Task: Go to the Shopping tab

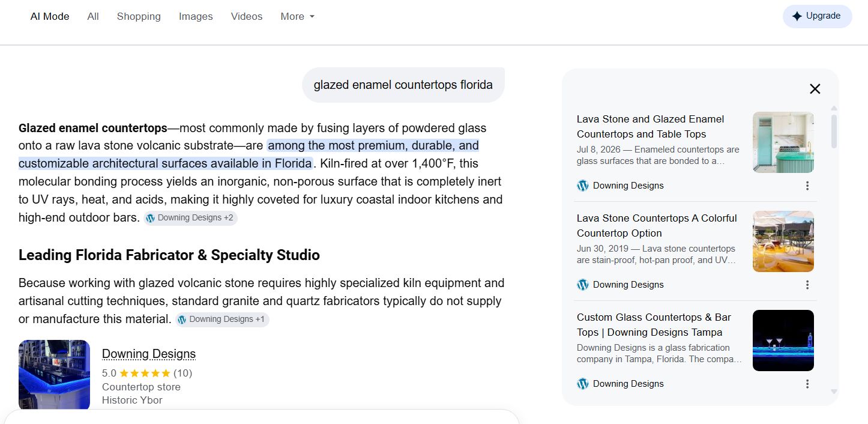Action: coord(139,17)
